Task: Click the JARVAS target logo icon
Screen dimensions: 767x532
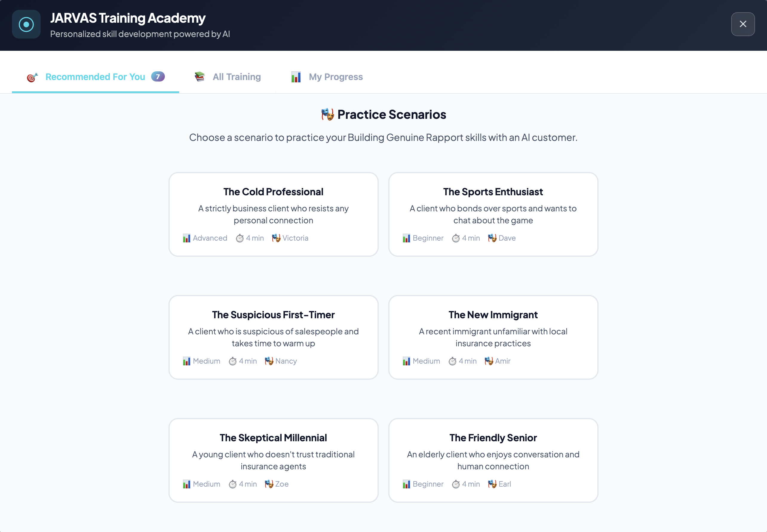Action: pyautogui.click(x=26, y=24)
